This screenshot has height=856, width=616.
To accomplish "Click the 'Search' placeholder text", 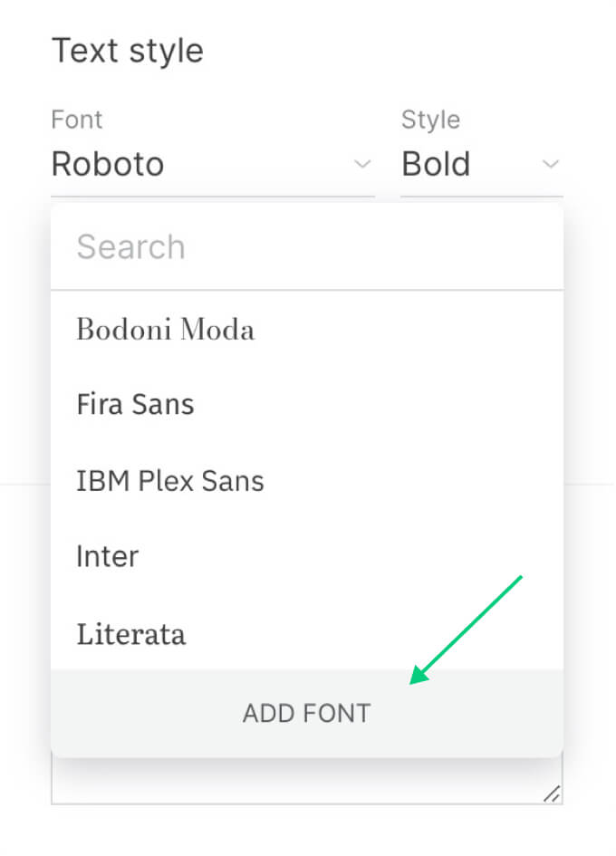I will (131, 247).
